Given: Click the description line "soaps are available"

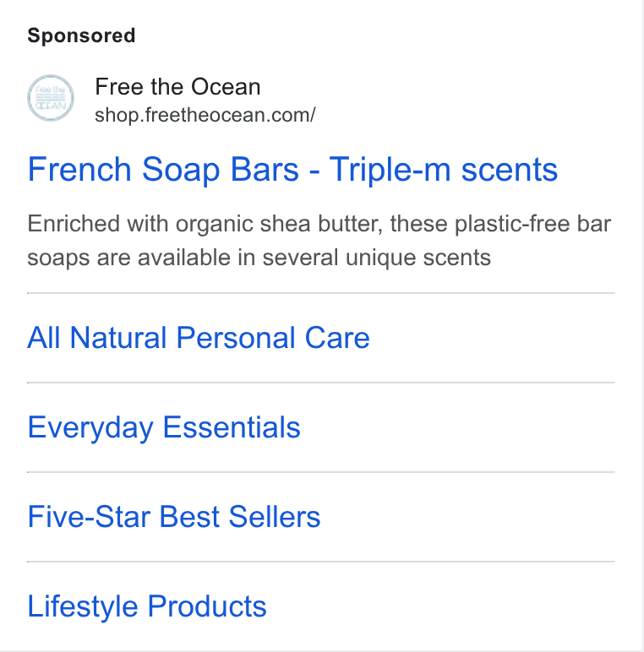Looking at the screenshot, I should click(259, 258).
